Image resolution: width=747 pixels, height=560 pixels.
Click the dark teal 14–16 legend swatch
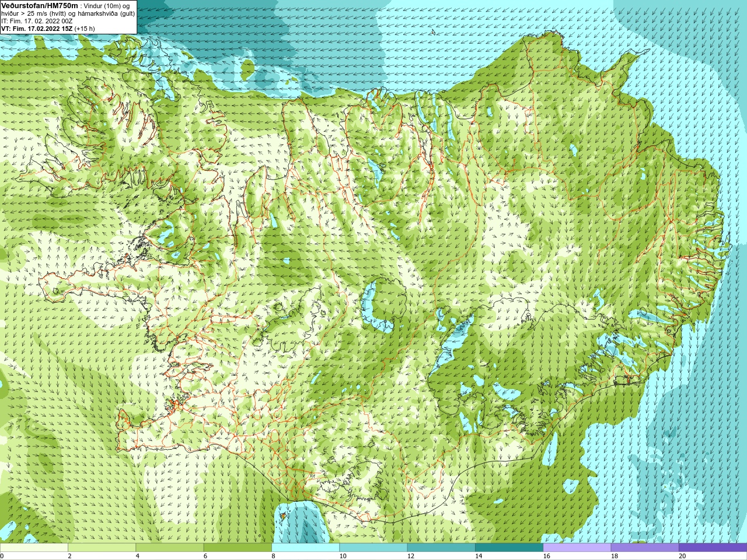[509, 548]
